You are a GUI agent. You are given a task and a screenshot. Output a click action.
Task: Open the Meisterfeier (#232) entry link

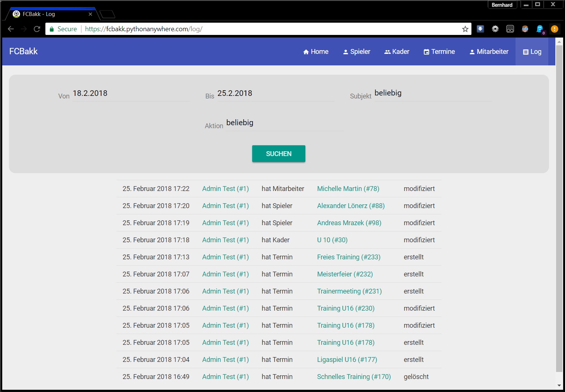pyautogui.click(x=344, y=274)
